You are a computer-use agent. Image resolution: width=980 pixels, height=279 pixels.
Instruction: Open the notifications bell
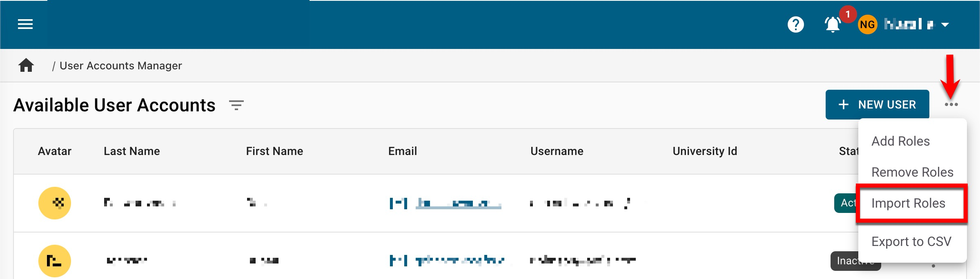pos(832,24)
